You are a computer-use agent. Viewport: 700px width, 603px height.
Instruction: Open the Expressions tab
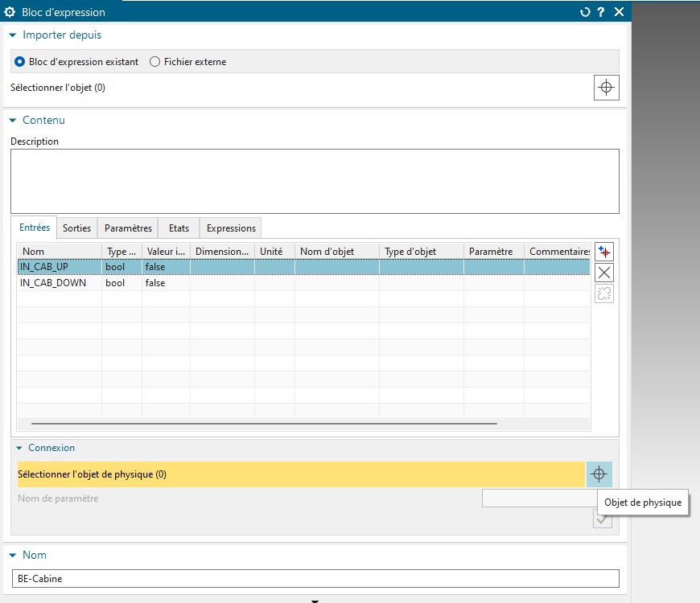(231, 228)
